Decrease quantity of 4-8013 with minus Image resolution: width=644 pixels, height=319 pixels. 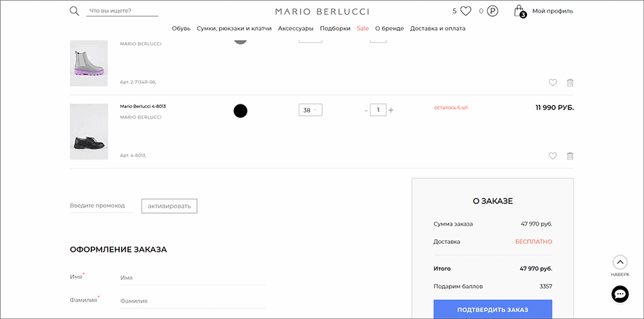pyautogui.click(x=366, y=111)
